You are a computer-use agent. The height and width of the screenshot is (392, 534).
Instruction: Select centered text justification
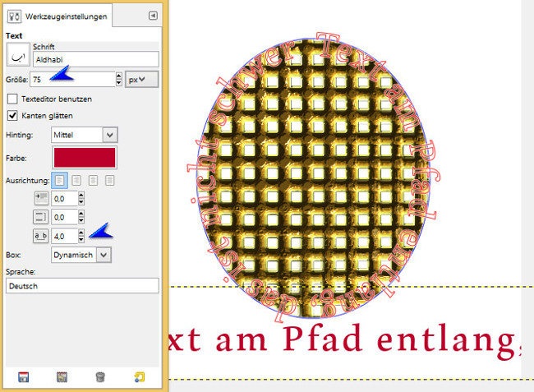pyautogui.click(x=93, y=180)
